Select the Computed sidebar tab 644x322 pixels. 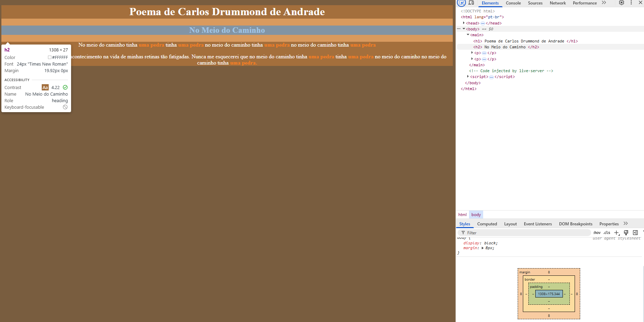coord(487,224)
